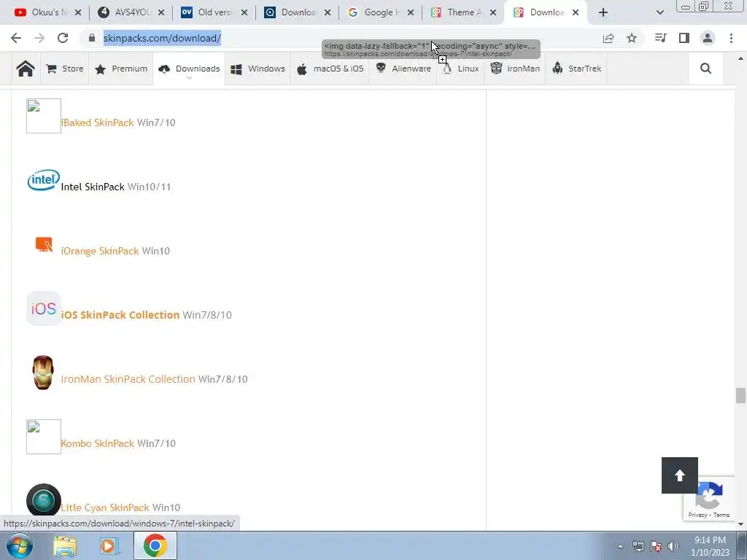Image resolution: width=747 pixels, height=560 pixels.
Task: Toggle the browser side panel
Action: point(684,38)
